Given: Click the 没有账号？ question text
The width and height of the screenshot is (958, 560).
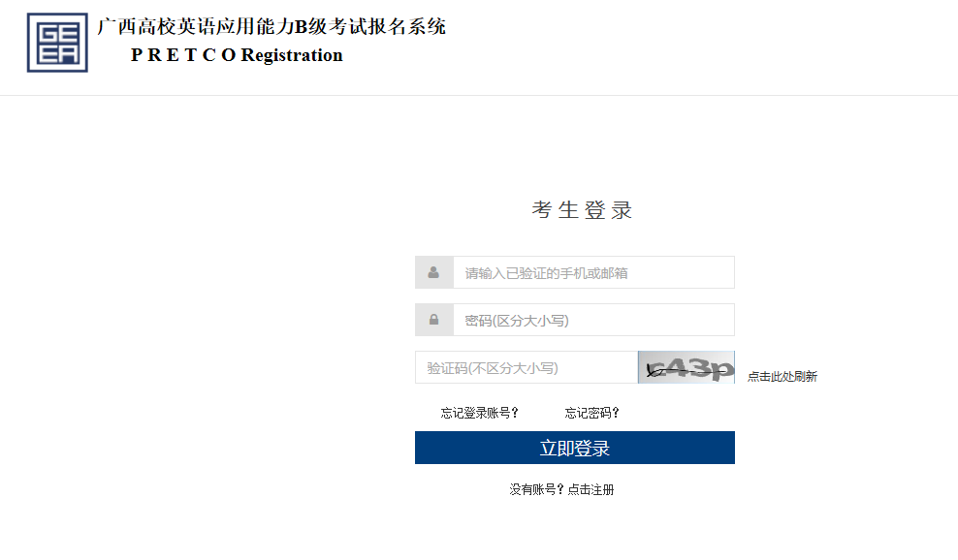Looking at the screenshot, I should click(536, 489).
